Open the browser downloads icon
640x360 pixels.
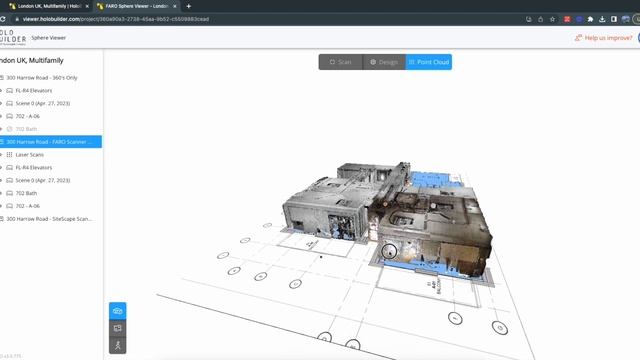(x=602, y=19)
